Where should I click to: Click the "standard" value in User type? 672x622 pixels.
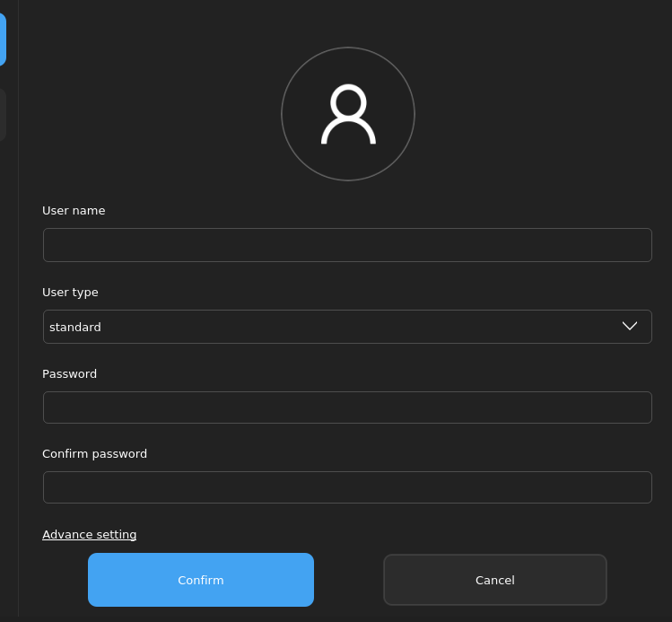[x=75, y=328]
